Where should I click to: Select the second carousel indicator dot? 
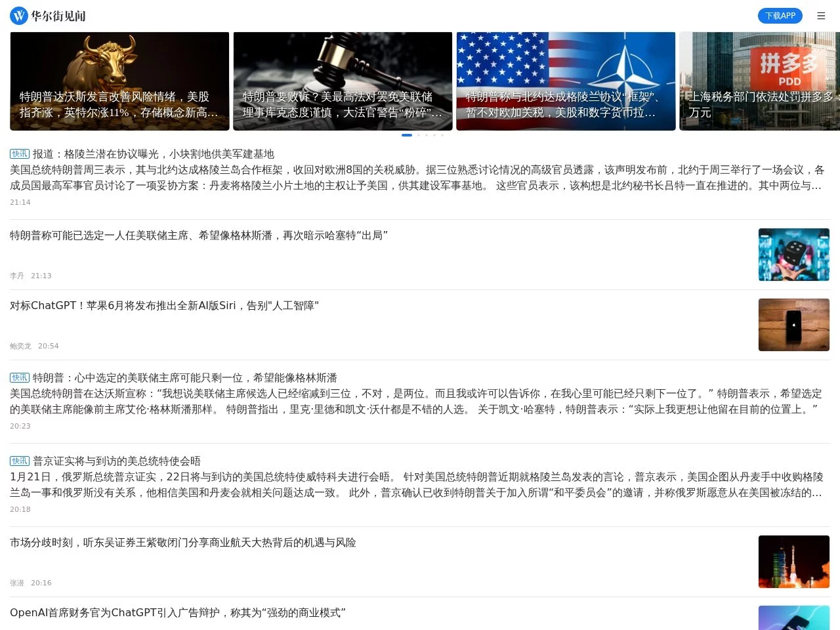(418, 135)
